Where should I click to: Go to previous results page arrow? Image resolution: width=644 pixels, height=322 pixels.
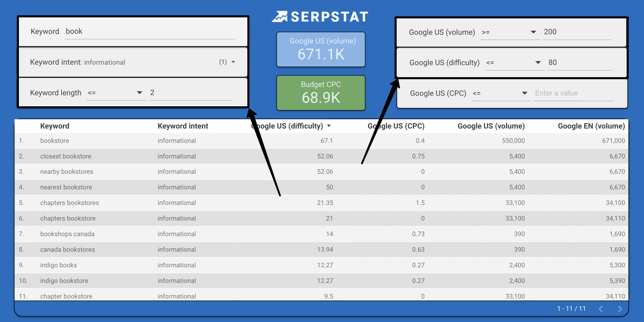(x=601, y=309)
